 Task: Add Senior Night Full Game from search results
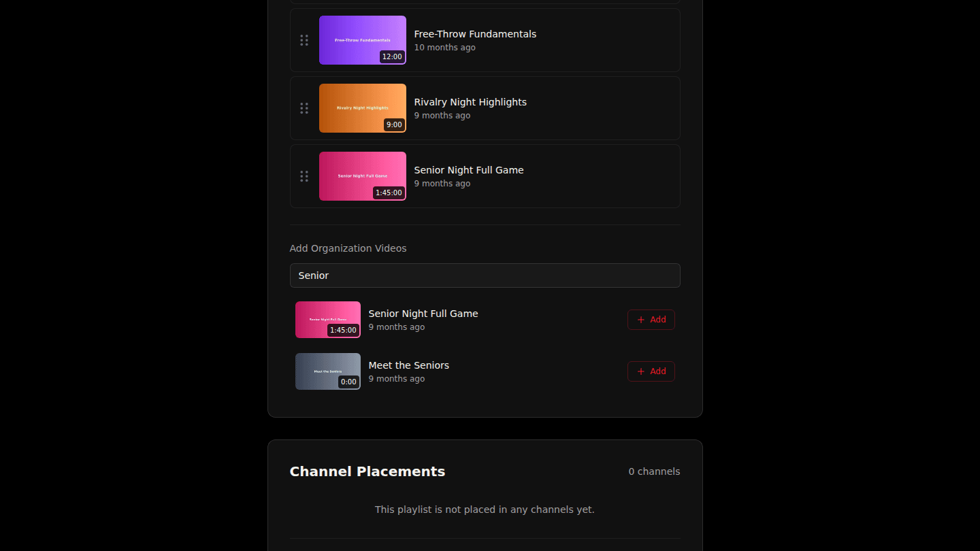[x=651, y=320]
